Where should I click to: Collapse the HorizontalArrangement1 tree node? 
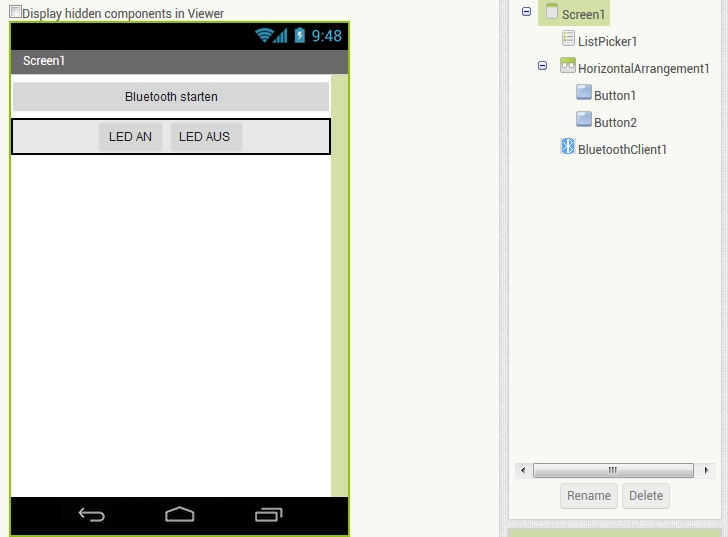[542, 65]
